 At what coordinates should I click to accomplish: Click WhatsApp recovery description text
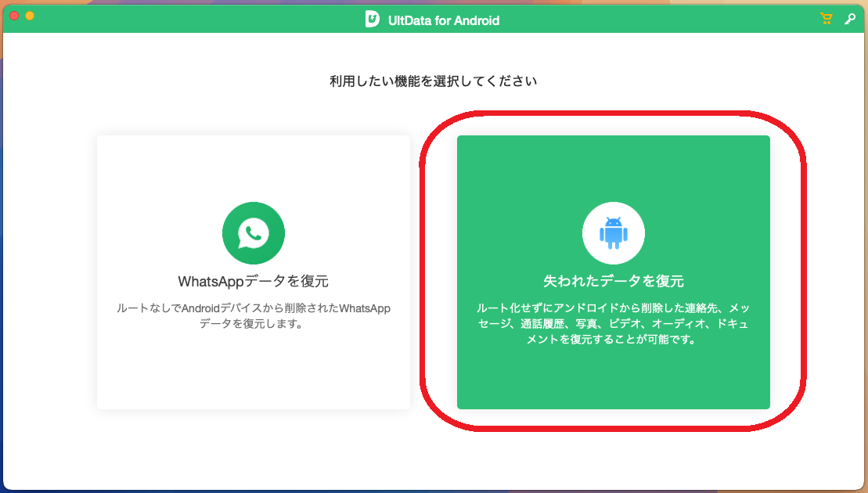[x=254, y=316]
